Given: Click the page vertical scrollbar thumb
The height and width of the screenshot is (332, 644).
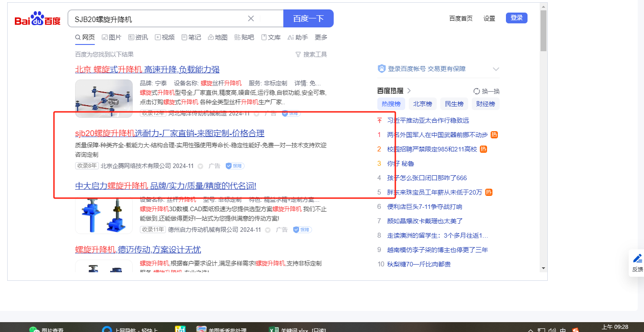Looking at the screenshot, I should pos(543,31).
